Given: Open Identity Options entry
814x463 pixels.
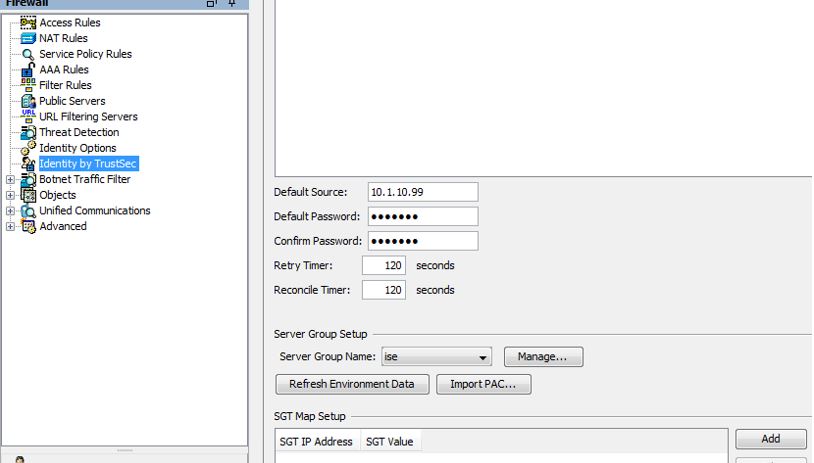Looking at the screenshot, I should point(78,148).
